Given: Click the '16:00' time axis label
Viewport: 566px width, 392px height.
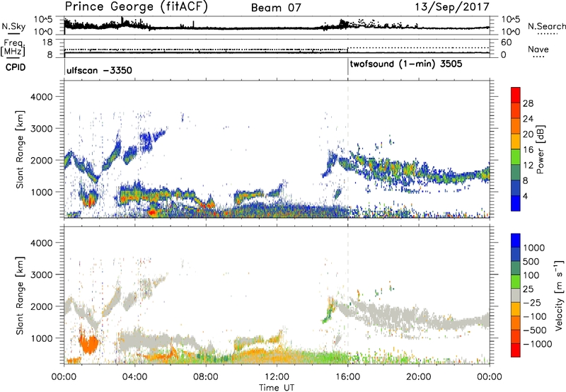Looking at the screenshot, I should coord(347,377).
